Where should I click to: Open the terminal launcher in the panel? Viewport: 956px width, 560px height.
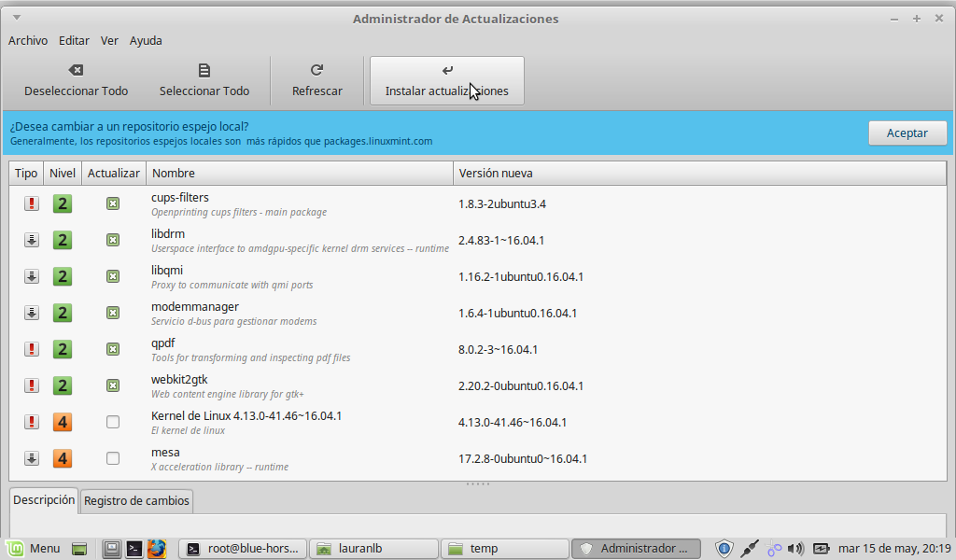134,549
